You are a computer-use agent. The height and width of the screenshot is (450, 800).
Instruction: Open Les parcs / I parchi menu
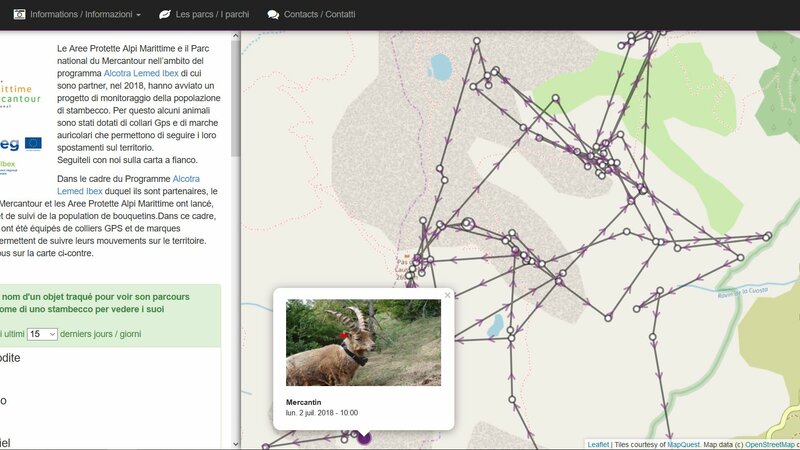click(212, 15)
